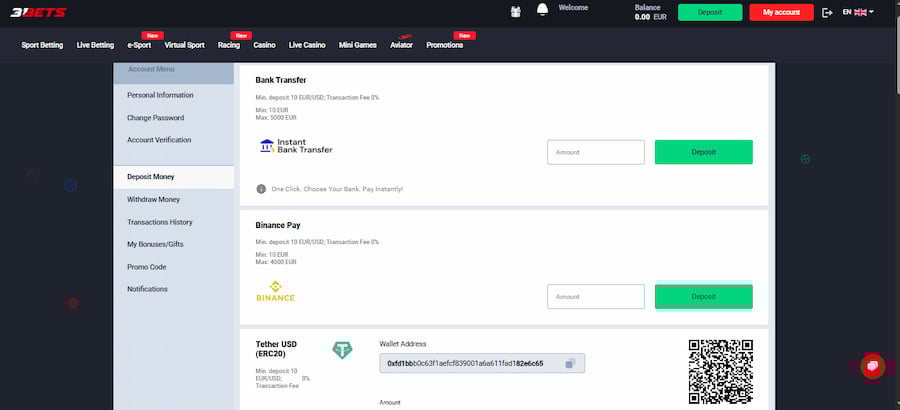Go to the Casino page

(x=265, y=45)
